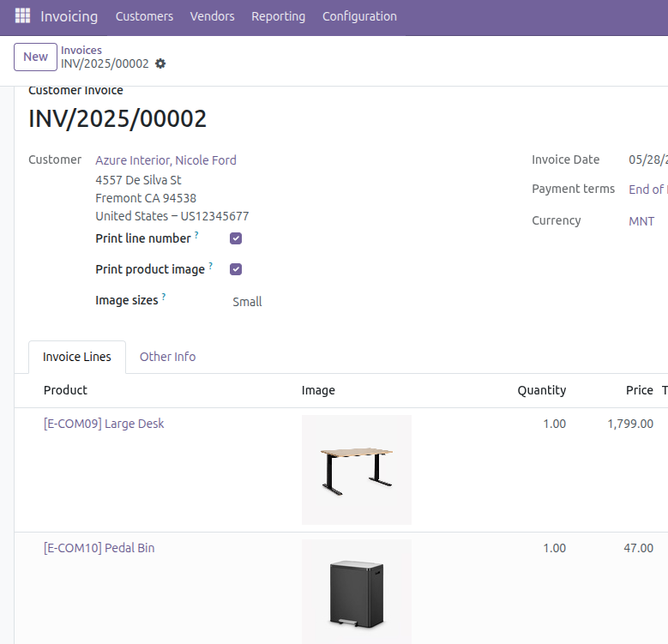Click the Large Desk product image
The width and height of the screenshot is (668, 644).
pyautogui.click(x=357, y=470)
